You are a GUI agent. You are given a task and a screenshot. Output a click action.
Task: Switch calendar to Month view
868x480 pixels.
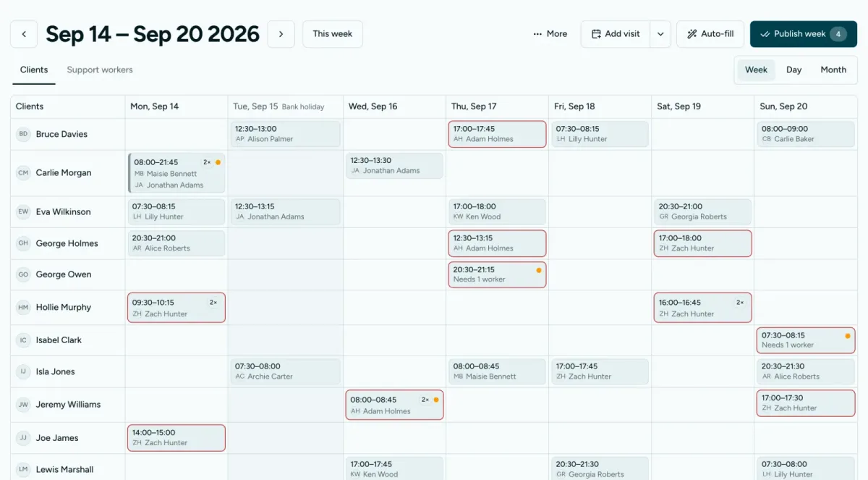click(833, 70)
